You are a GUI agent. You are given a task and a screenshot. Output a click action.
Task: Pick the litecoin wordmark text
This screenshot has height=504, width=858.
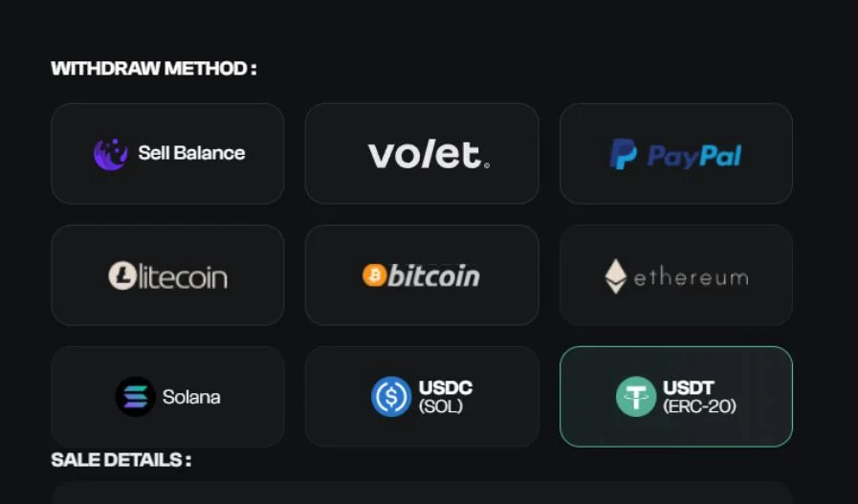point(183,277)
